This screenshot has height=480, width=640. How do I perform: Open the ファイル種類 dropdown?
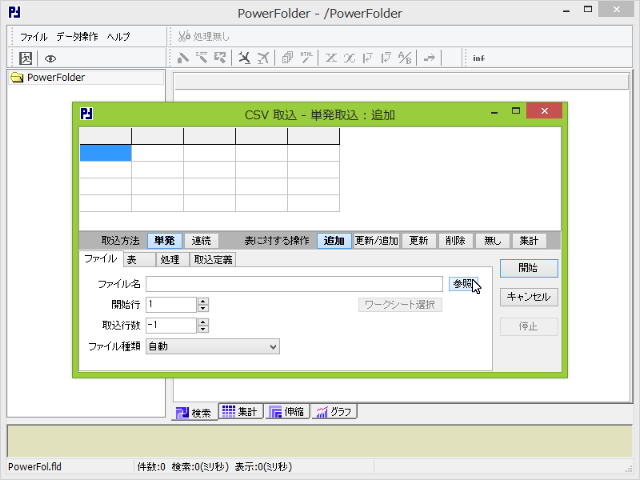213,347
